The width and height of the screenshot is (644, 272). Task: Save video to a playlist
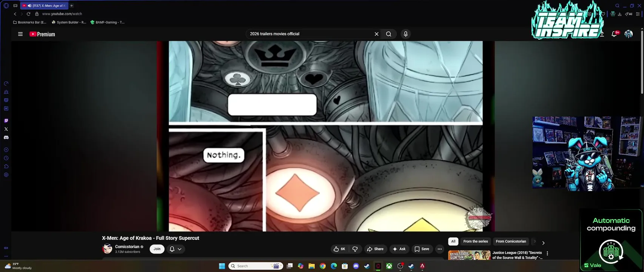click(422, 249)
